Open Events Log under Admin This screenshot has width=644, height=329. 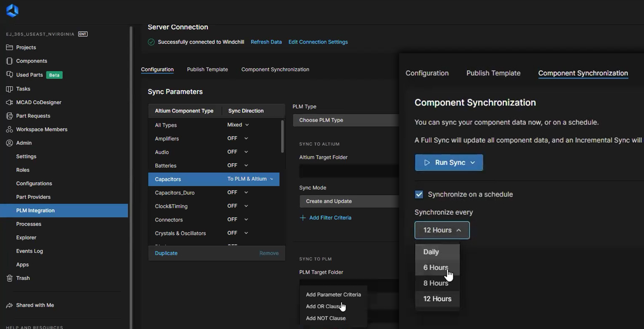tap(30, 251)
